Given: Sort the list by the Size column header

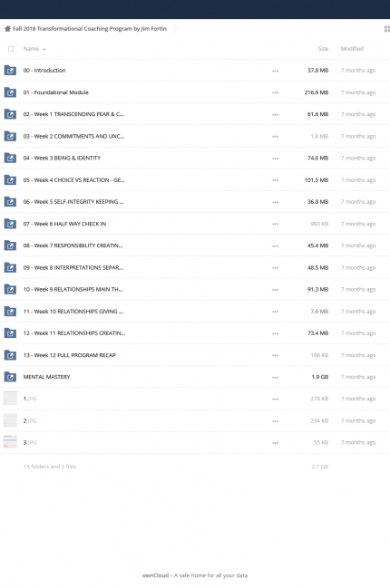Looking at the screenshot, I should (323, 49).
